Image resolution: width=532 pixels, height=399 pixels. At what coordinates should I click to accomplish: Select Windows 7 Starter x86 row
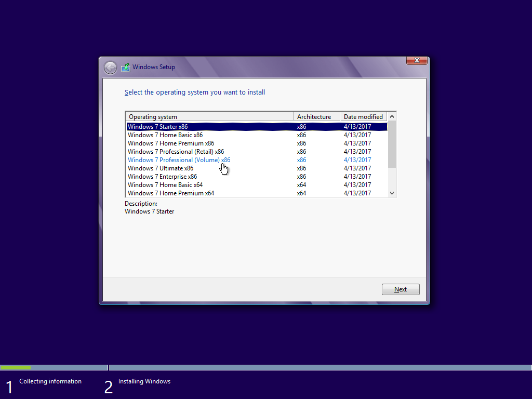coord(257,127)
